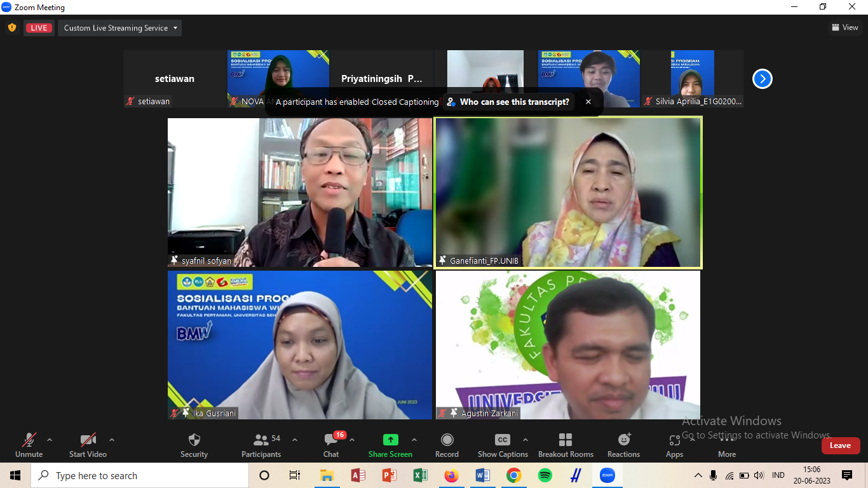Click the Zoom icon in taskbar

pos(607,475)
